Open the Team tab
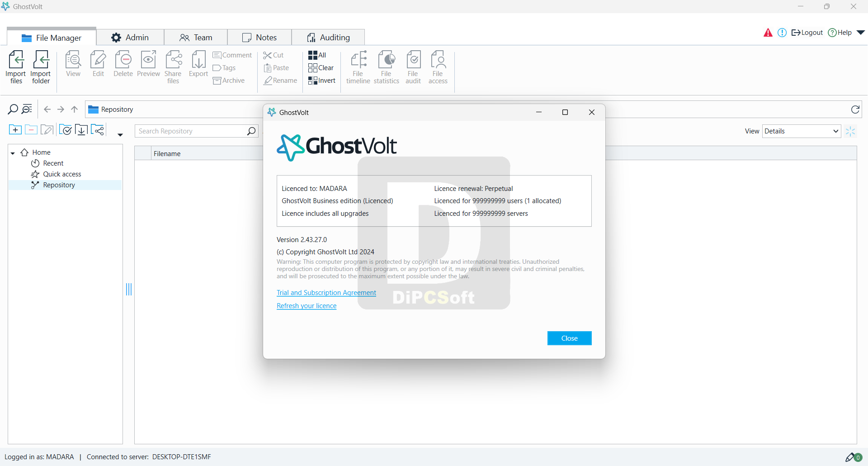This screenshot has width=868, height=466. coord(196,38)
